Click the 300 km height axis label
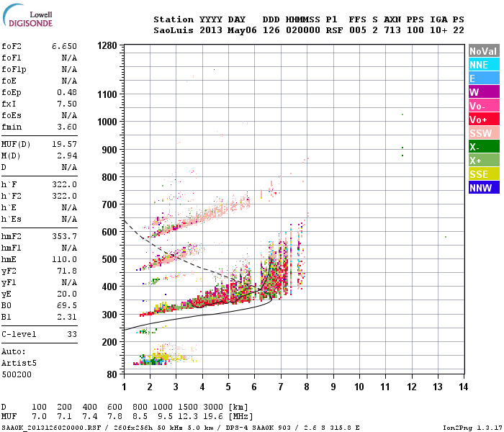 tap(109, 315)
